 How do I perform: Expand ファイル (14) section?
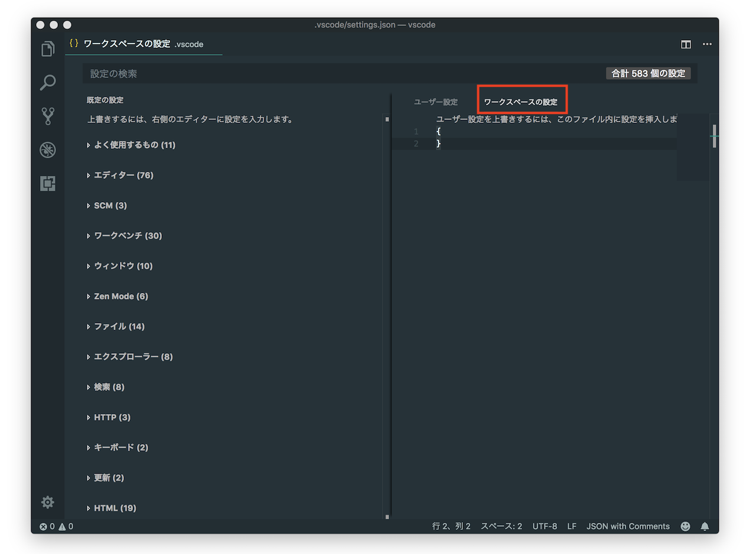[x=116, y=327]
